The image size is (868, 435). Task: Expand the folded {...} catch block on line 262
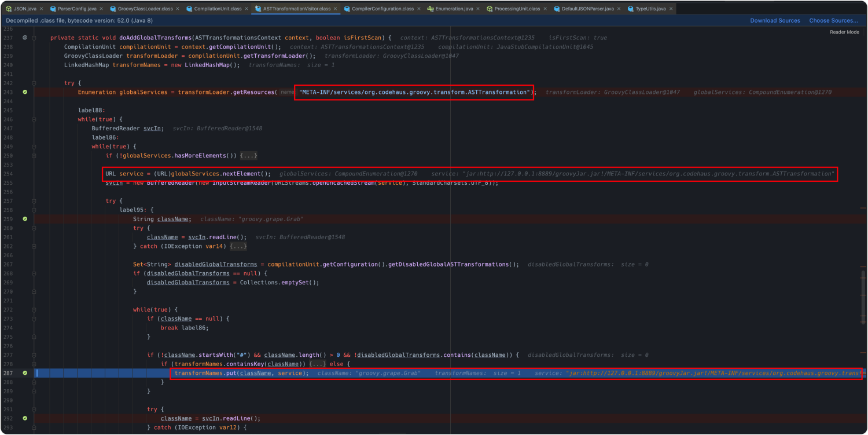click(238, 246)
